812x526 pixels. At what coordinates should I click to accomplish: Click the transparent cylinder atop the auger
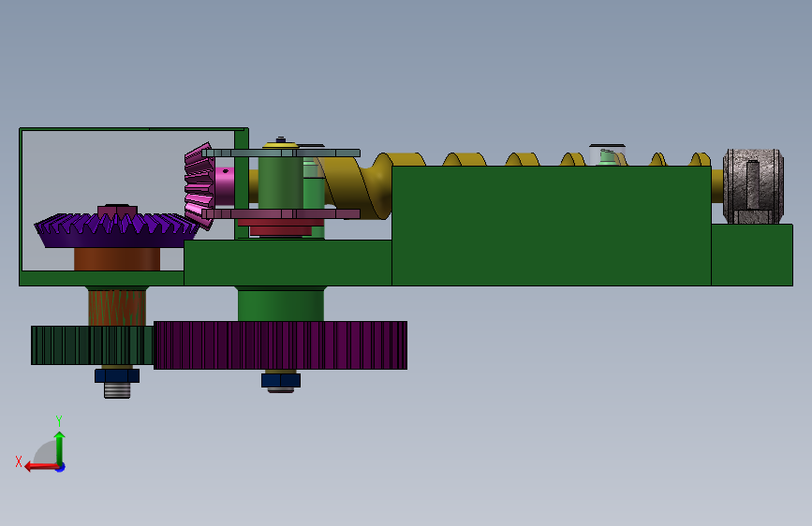[608, 154]
